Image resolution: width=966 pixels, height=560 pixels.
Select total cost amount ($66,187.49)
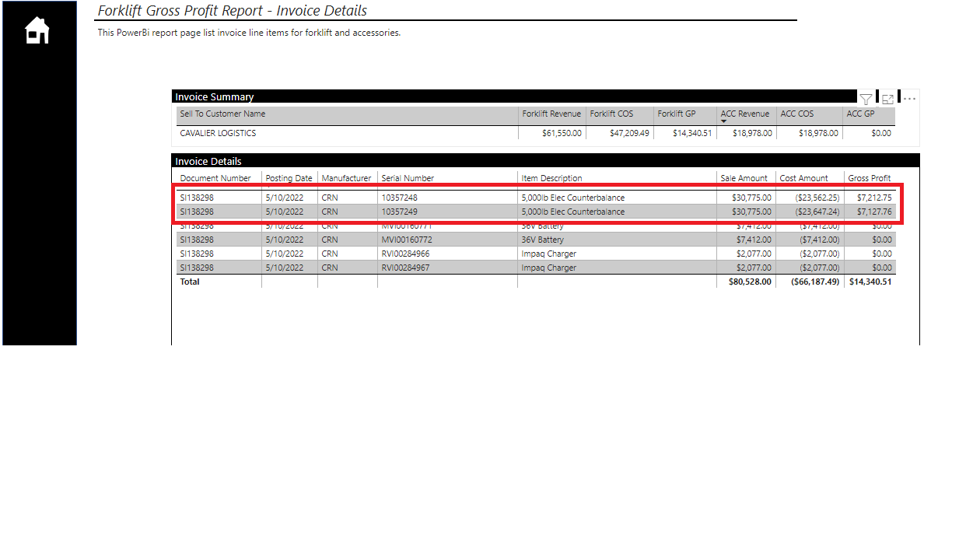coord(815,282)
